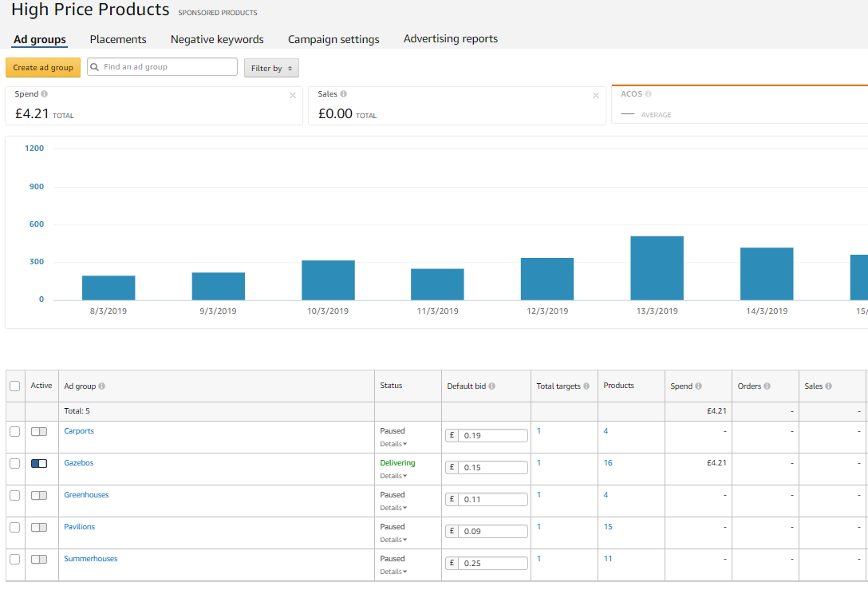The width and height of the screenshot is (868, 606).
Task: Open the Summerhouses ad group link
Action: [x=91, y=559]
